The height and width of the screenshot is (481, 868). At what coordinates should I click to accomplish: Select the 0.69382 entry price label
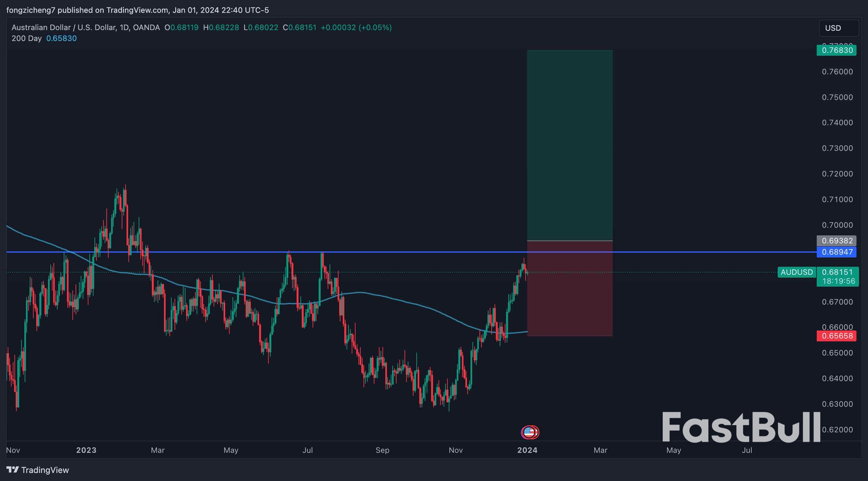tap(837, 240)
